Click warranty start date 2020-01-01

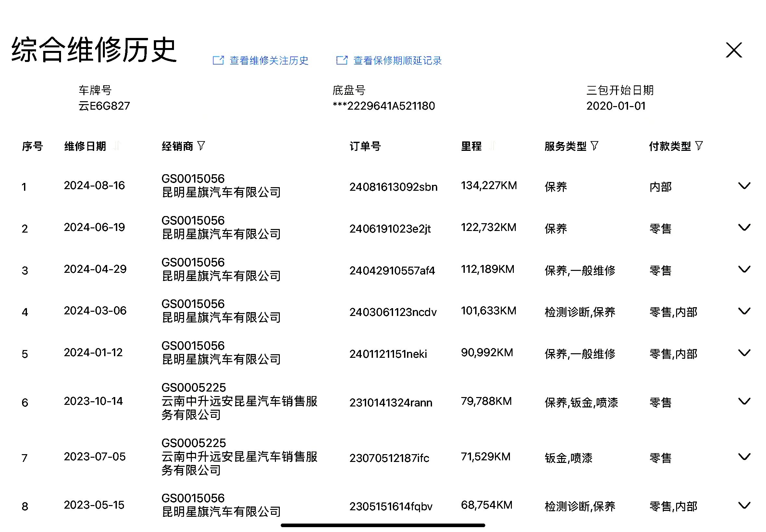pyautogui.click(x=616, y=106)
